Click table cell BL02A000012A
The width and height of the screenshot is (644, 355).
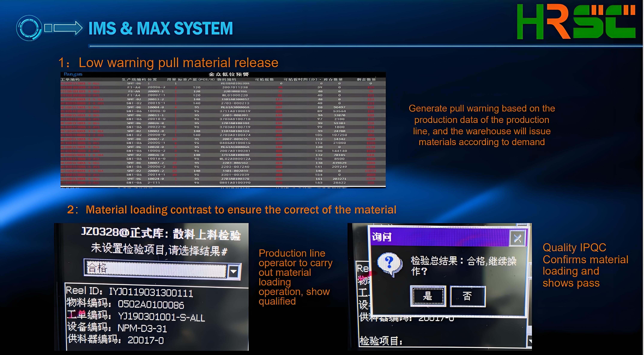pyautogui.click(x=235, y=159)
